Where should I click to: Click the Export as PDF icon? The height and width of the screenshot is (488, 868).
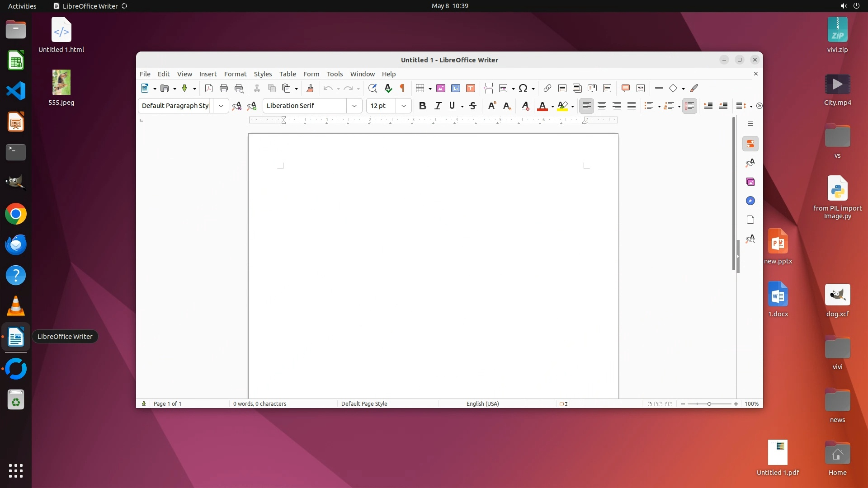coord(208,88)
